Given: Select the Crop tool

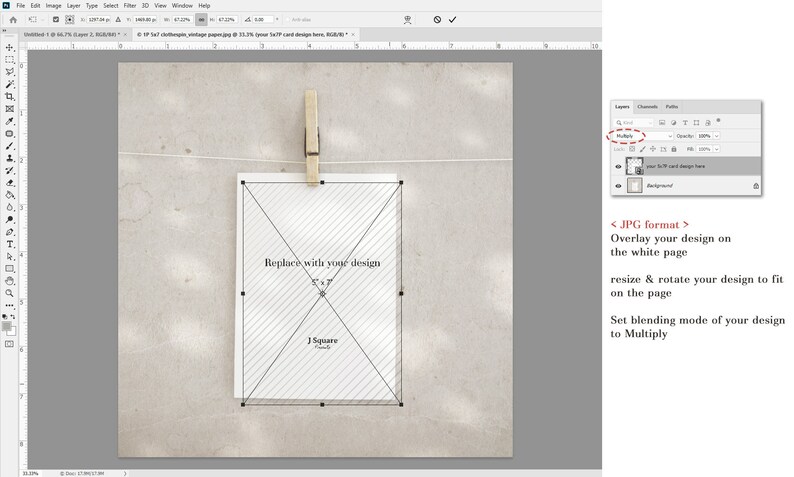Looking at the screenshot, I should 10,97.
